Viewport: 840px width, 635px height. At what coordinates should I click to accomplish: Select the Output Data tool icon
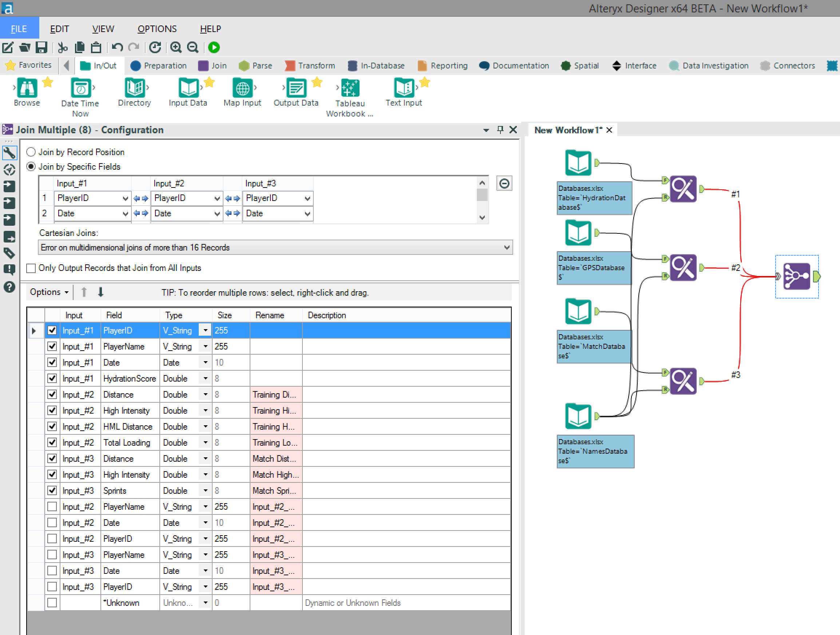(296, 88)
